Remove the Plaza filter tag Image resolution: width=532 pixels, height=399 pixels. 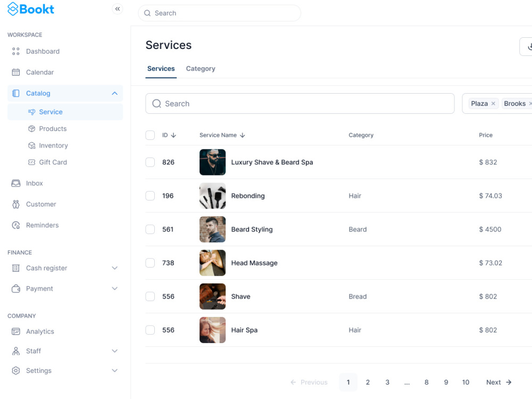point(493,104)
